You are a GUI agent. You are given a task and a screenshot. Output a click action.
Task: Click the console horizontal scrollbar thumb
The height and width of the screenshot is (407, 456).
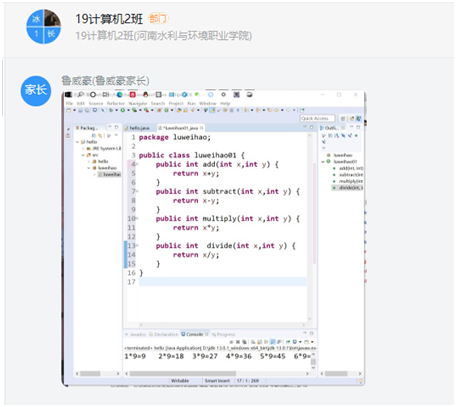point(183,374)
